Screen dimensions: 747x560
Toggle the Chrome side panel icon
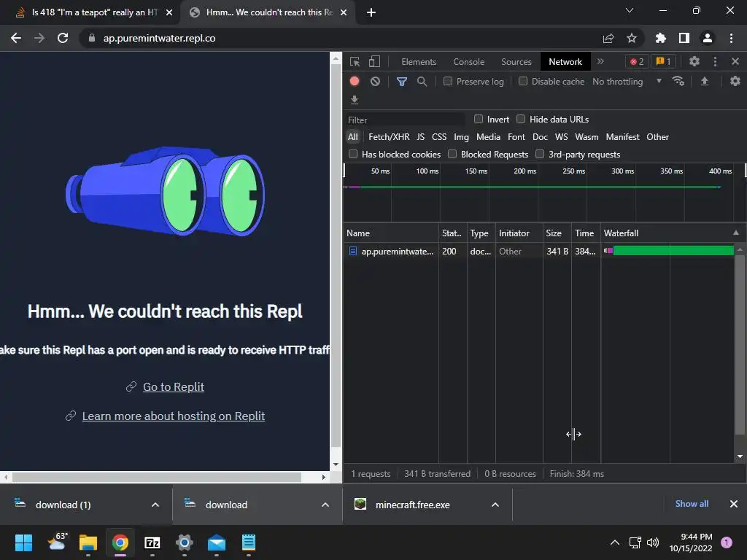coord(684,38)
